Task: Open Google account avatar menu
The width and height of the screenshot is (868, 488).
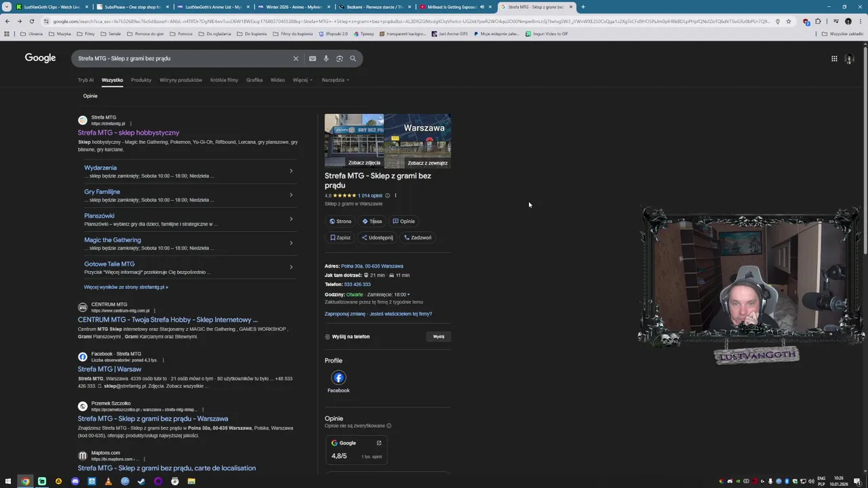Action: (x=849, y=59)
